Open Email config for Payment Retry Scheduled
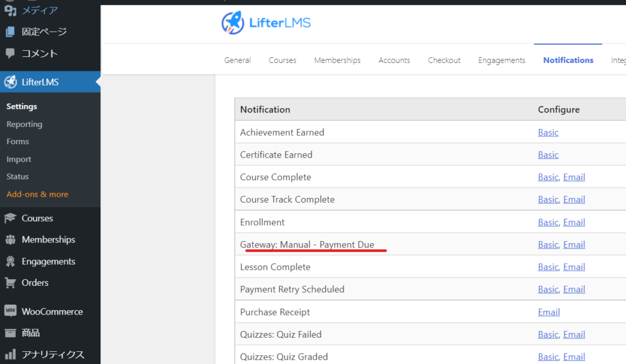The width and height of the screenshot is (626, 364). [x=574, y=289]
